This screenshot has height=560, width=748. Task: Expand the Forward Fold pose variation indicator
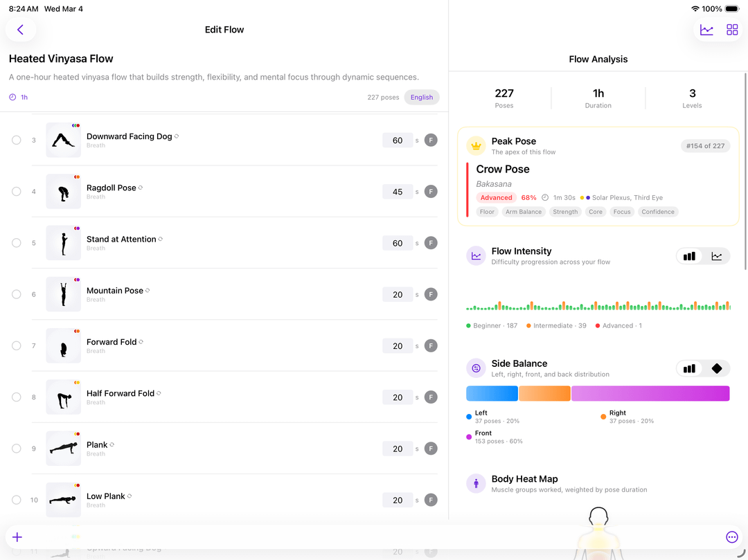click(141, 342)
